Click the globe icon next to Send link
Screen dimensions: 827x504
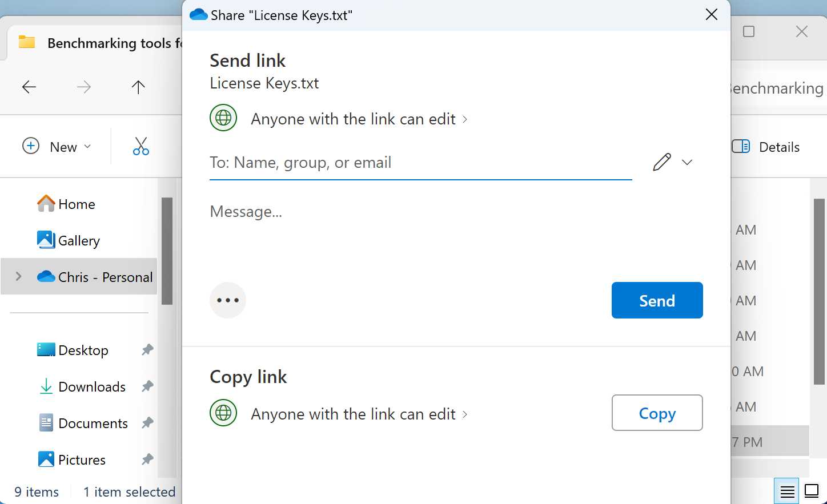tap(223, 118)
